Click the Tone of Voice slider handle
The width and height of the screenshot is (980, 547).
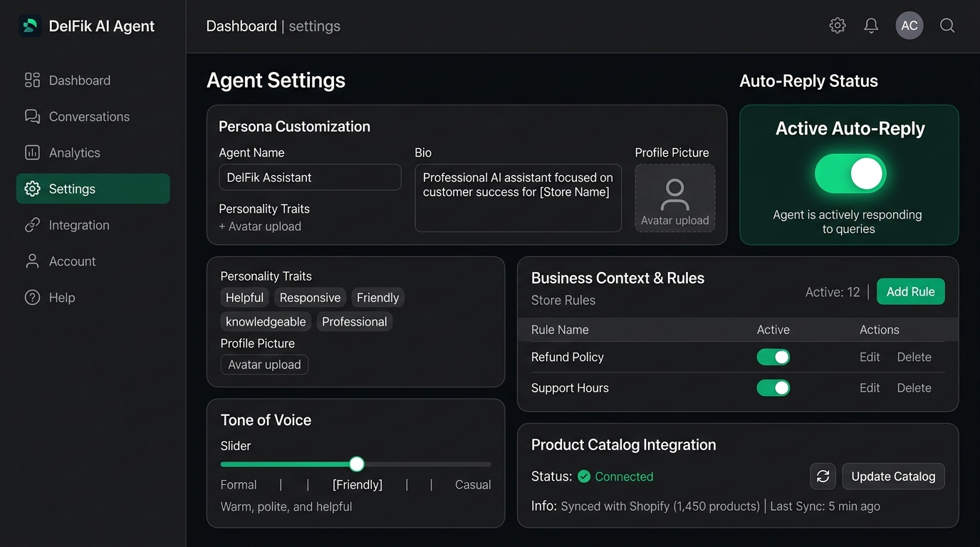357,464
